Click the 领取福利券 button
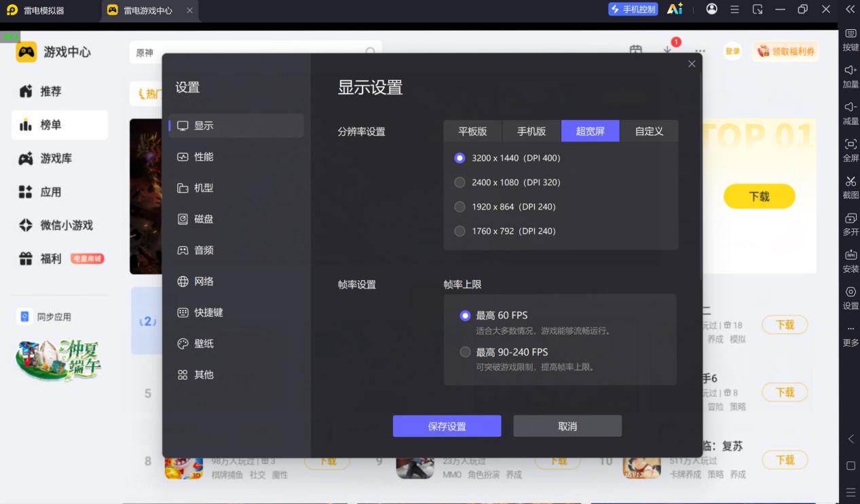The image size is (860, 504). point(785,52)
